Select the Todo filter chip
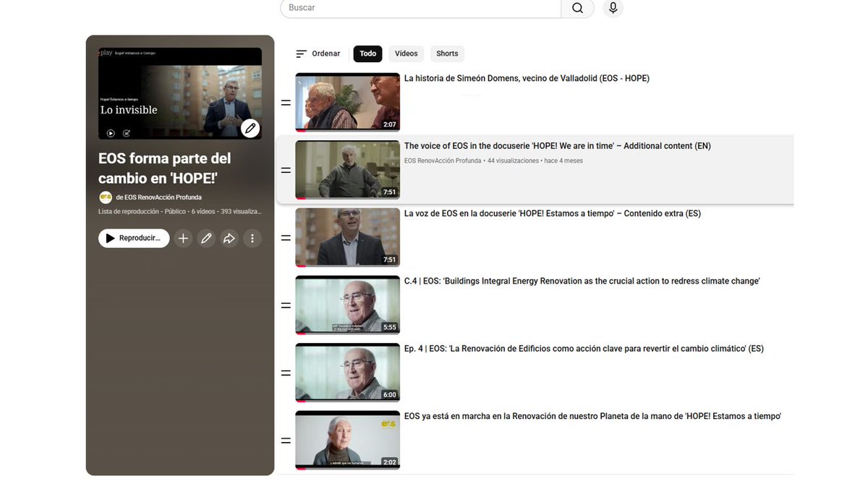The image size is (868, 484). pos(367,54)
